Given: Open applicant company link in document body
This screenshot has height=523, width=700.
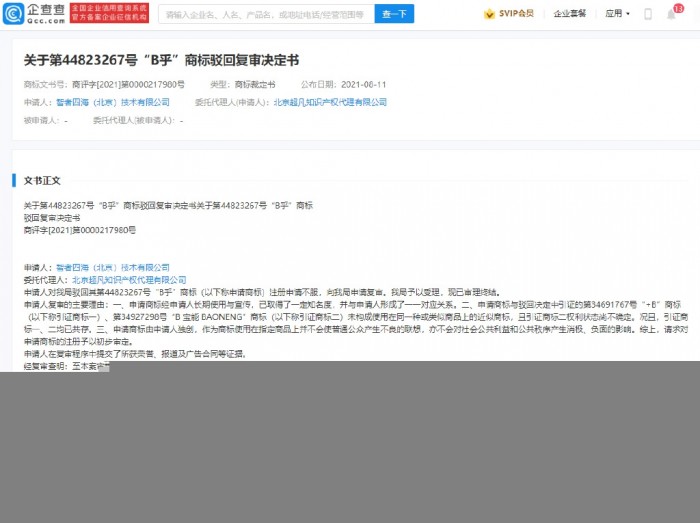Looking at the screenshot, I should click(113, 267).
